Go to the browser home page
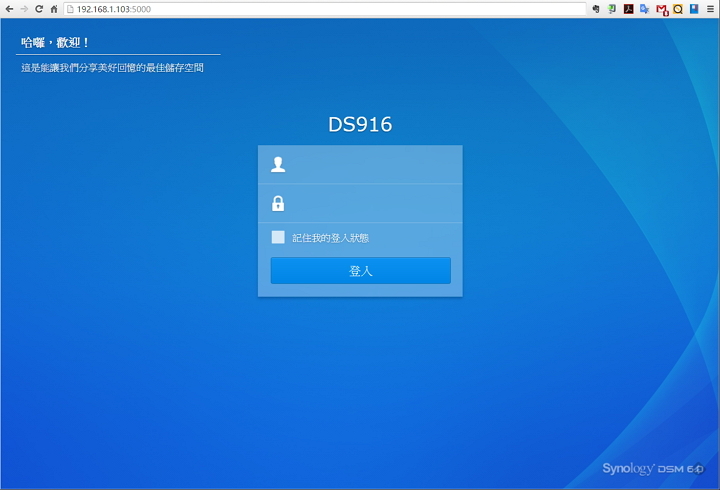This screenshot has height=490, width=720. [x=53, y=8]
